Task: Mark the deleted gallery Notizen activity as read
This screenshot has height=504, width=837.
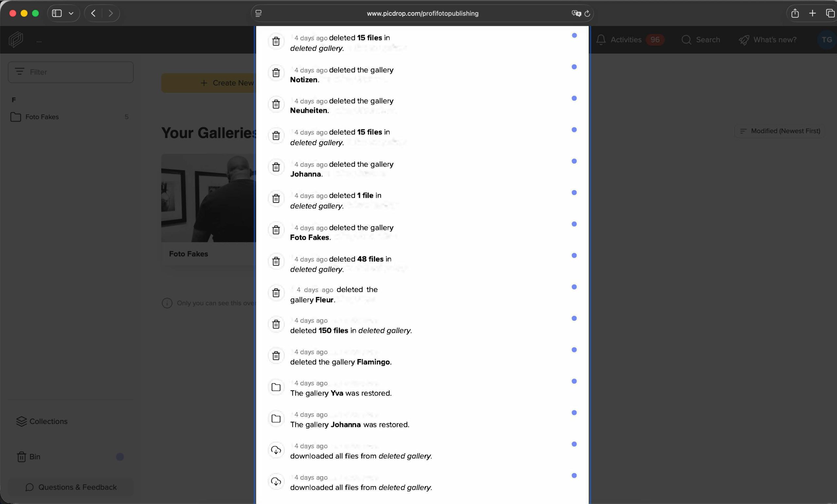Action: click(574, 67)
